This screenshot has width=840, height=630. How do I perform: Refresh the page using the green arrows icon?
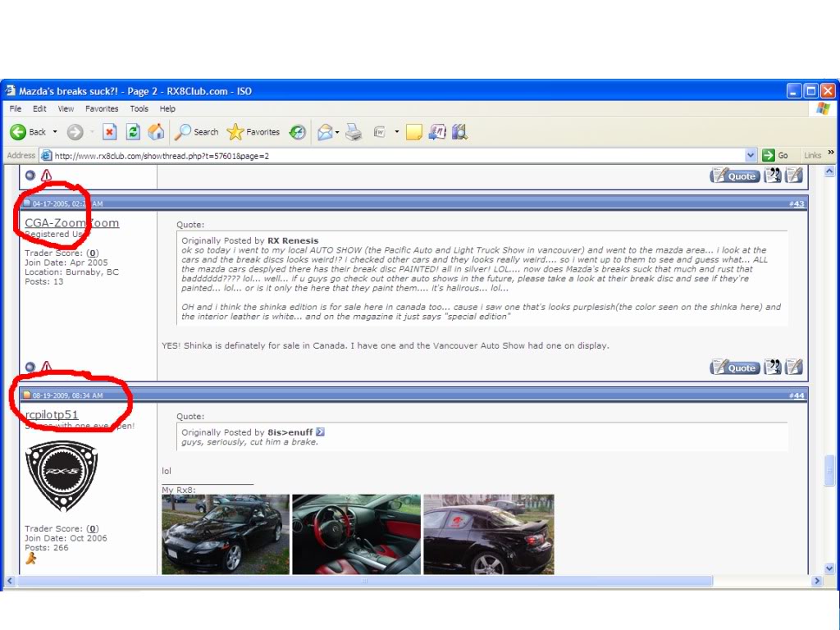pyautogui.click(x=134, y=132)
